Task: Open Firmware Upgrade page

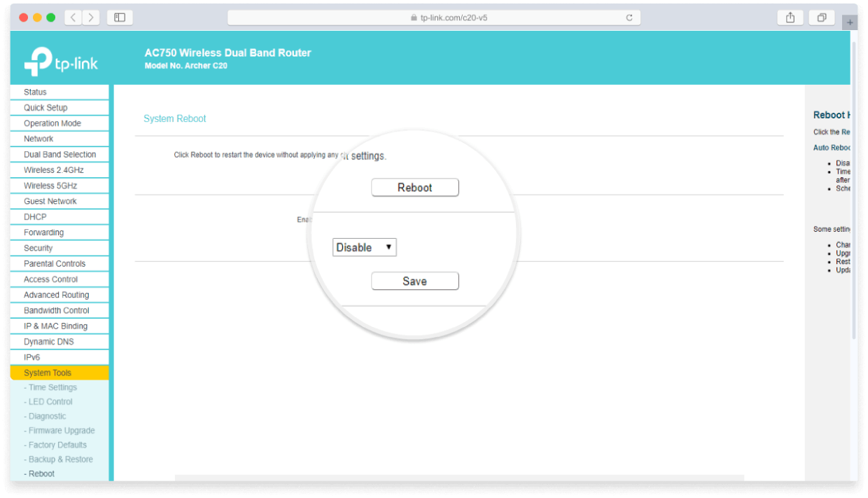Action: (x=59, y=431)
